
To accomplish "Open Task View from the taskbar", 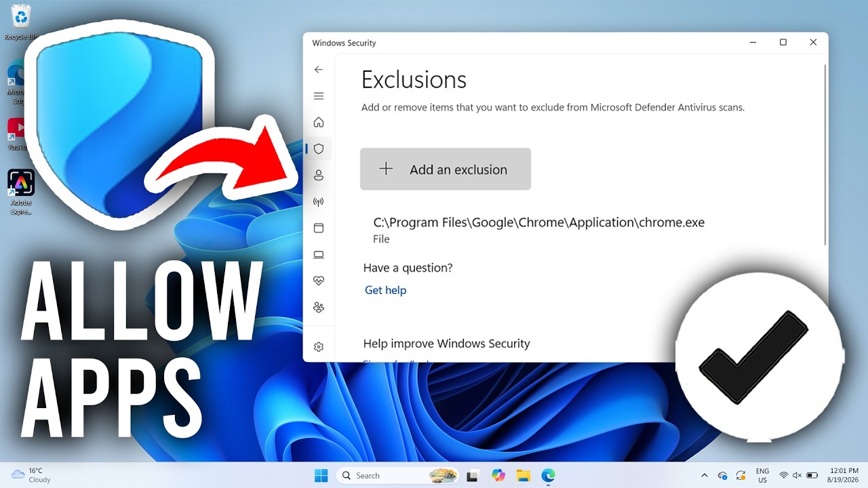I will [473, 475].
